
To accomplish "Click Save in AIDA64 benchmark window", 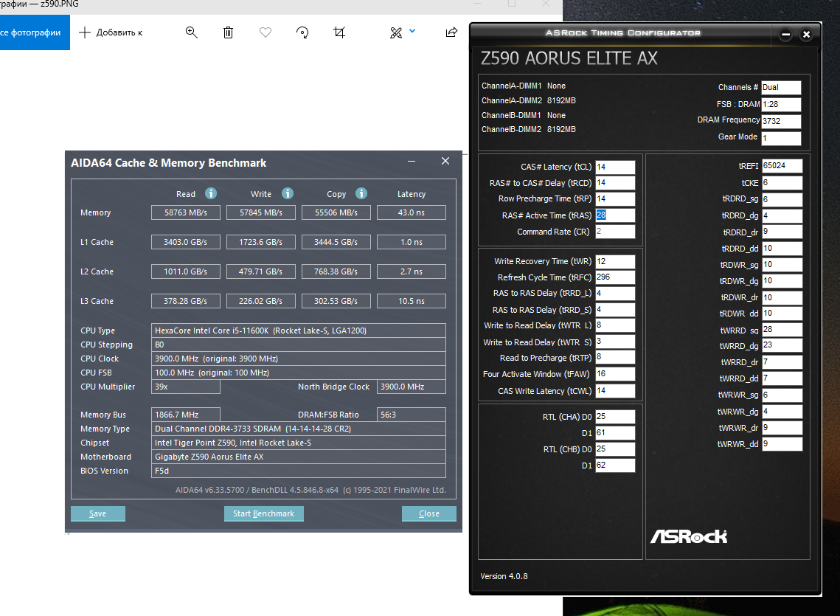I will [98, 513].
